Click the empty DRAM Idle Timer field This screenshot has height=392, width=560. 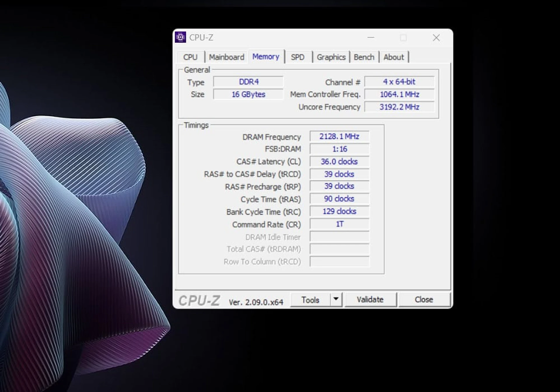click(x=339, y=237)
